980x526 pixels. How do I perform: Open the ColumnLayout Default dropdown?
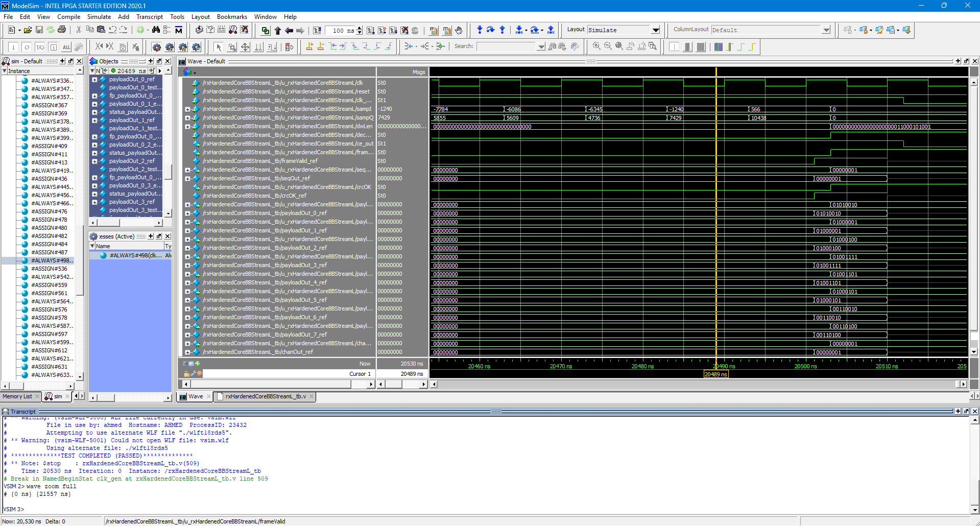pyautogui.click(x=826, y=30)
